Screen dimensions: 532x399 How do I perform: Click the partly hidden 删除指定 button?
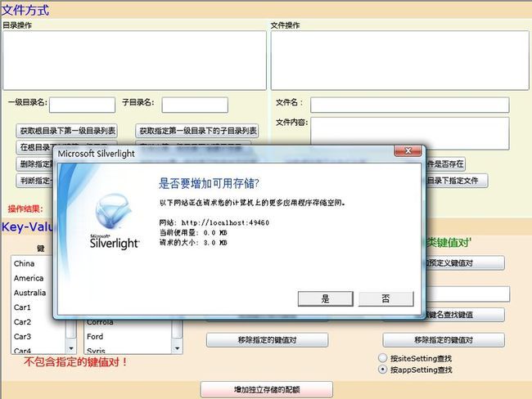[x=35, y=164]
